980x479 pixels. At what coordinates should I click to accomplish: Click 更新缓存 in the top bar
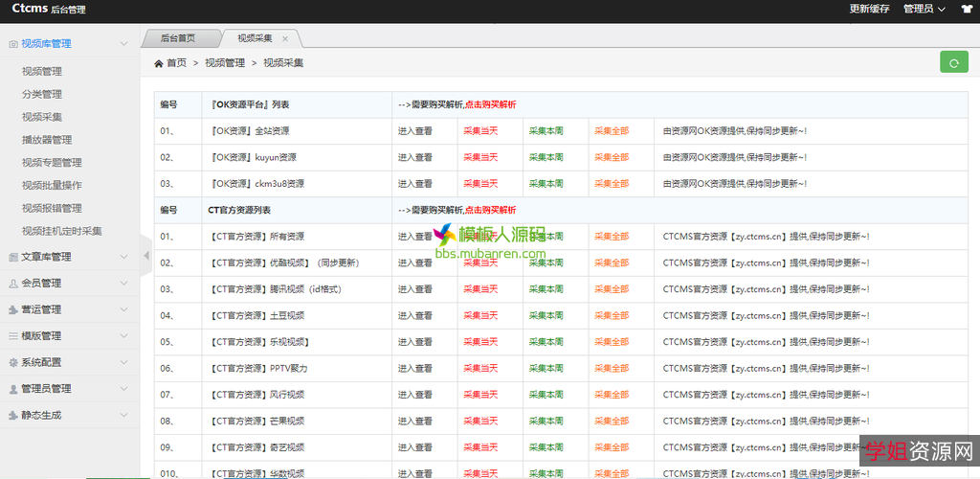[x=869, y=9]
